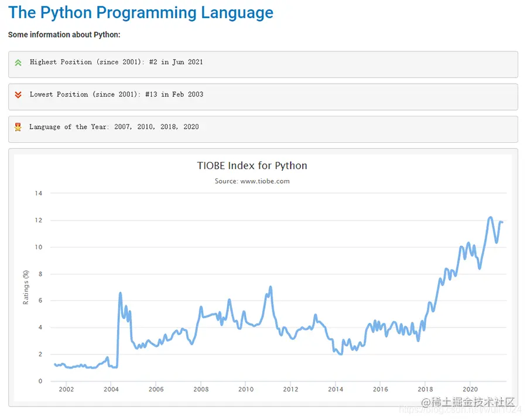This screenshot has height=420, width=527.
Task: Click y-axis value 6
Action: [40, 301]
